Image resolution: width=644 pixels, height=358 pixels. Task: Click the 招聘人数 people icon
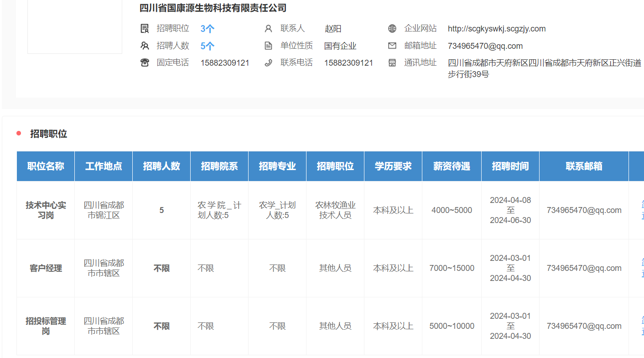(145, 46)
